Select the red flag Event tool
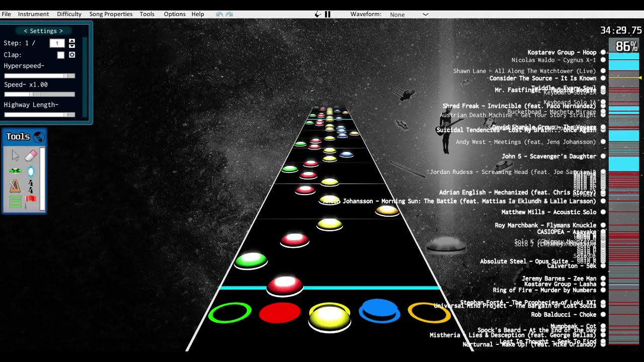This screenshot has width=644, height=362. coord(31,201)
